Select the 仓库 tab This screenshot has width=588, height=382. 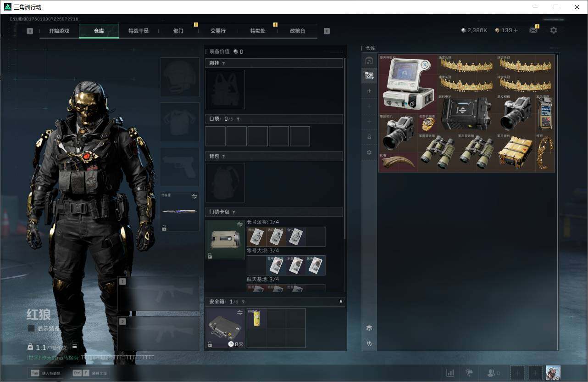click(x=99, y=31)
